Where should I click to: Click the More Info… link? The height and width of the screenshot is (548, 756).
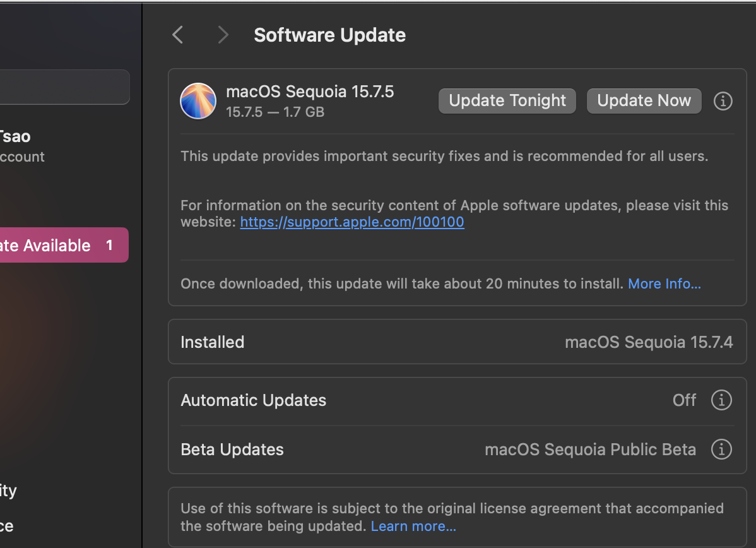coord(664,284)
